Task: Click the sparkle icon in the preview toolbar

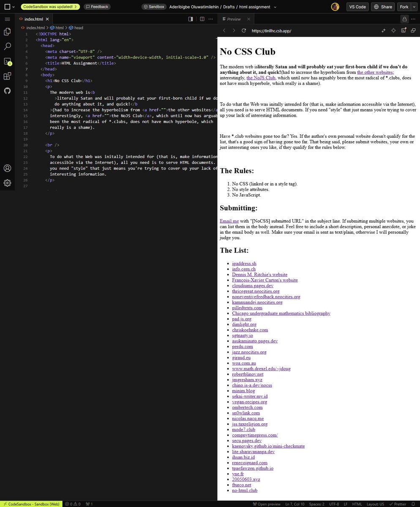Action: (x=384, y=31)
